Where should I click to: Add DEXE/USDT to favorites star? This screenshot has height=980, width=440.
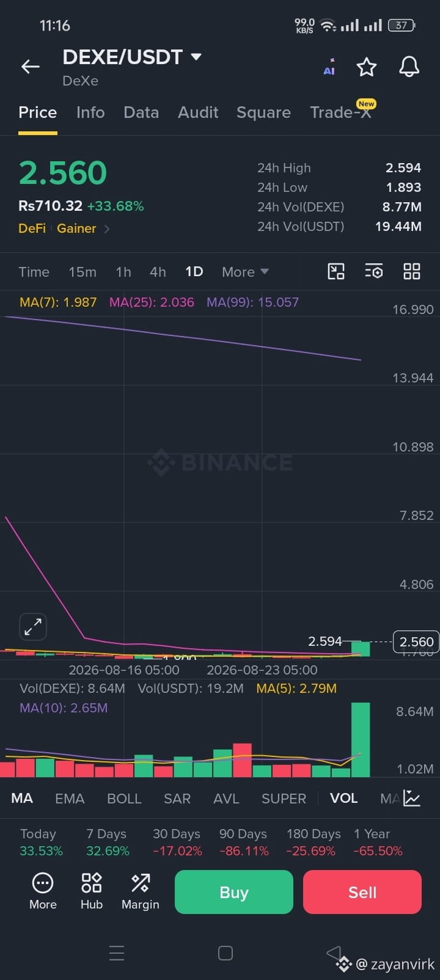click(x=367, y=67)
